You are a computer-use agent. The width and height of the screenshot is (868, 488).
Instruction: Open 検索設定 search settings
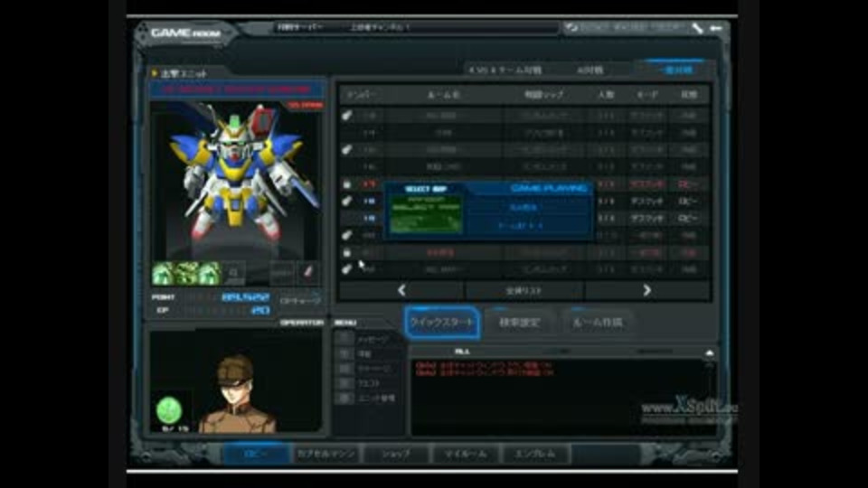coord(519,322)
